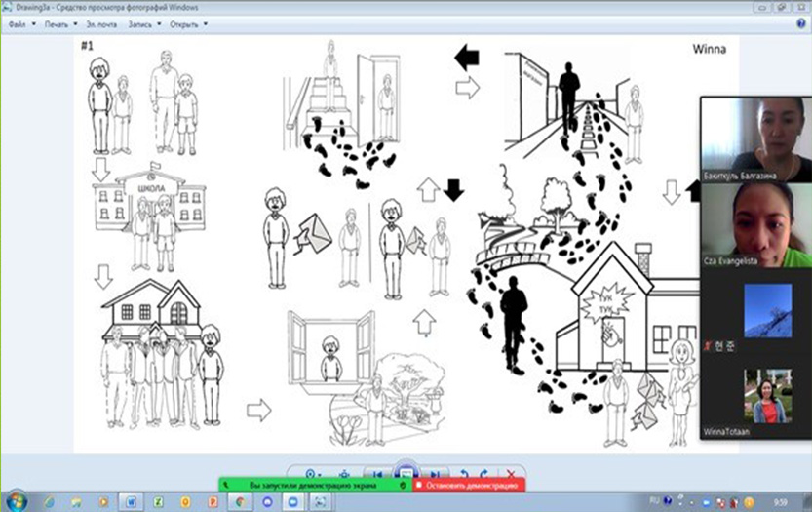Go to the previous photo
Image resolution: width=812 pixels, height=512 pixels.
[x=377, y=473]
